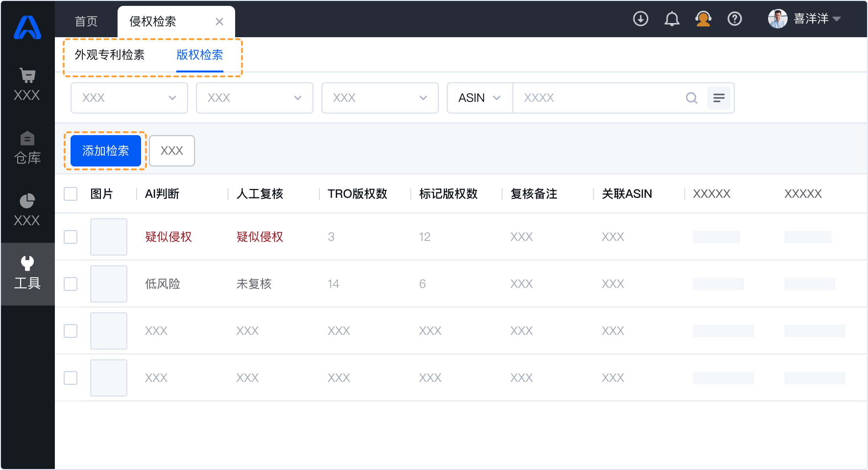Check the row marked 疑似侵权
The width and height of the screenshot is (868, 470).
71,237
